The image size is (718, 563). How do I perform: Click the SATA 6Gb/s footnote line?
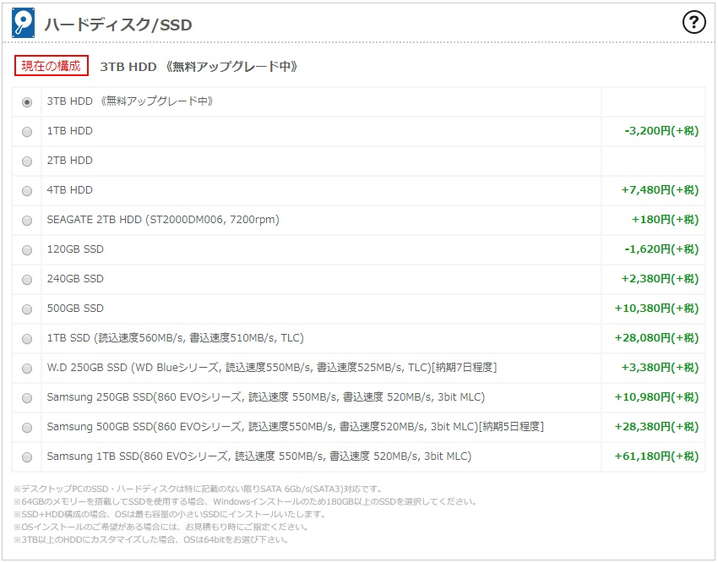point(198,489)
